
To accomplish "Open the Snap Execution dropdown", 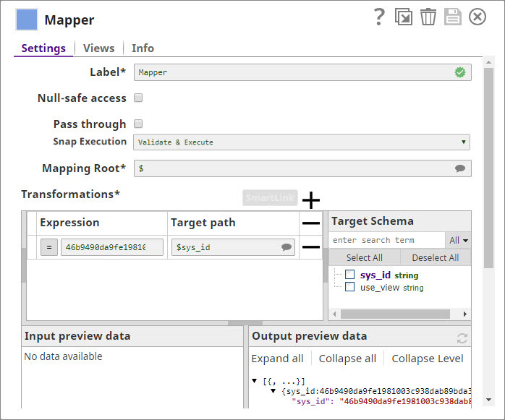I will (x=302, y=142).
